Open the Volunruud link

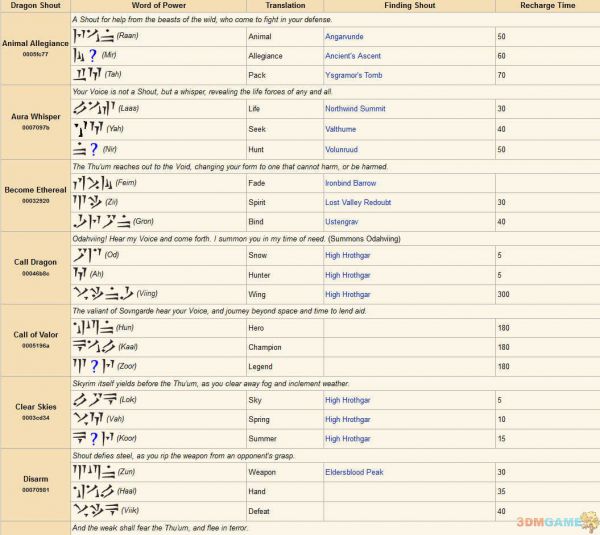(341, 150)
